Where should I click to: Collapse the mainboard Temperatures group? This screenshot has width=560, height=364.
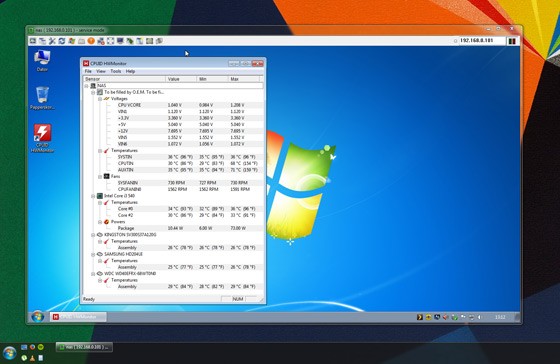(100, 151)
